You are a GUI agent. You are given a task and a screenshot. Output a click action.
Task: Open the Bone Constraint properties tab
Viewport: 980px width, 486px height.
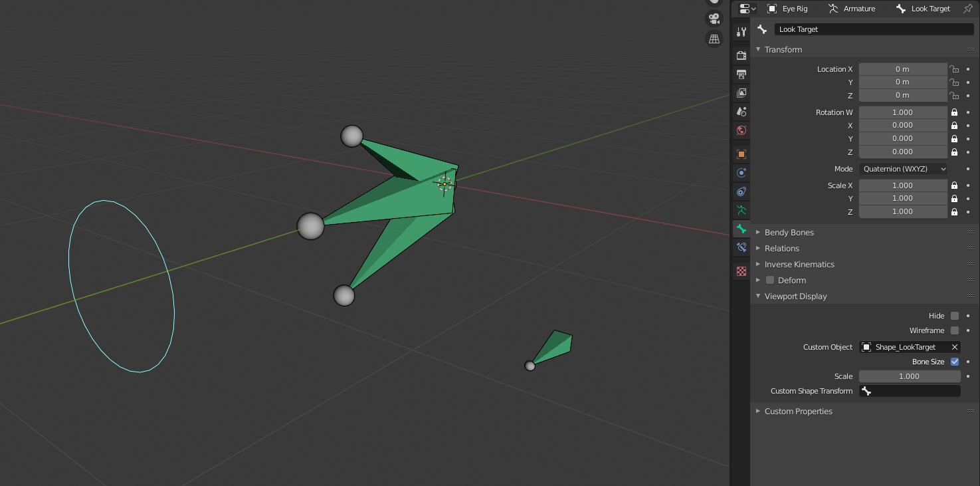741,247
